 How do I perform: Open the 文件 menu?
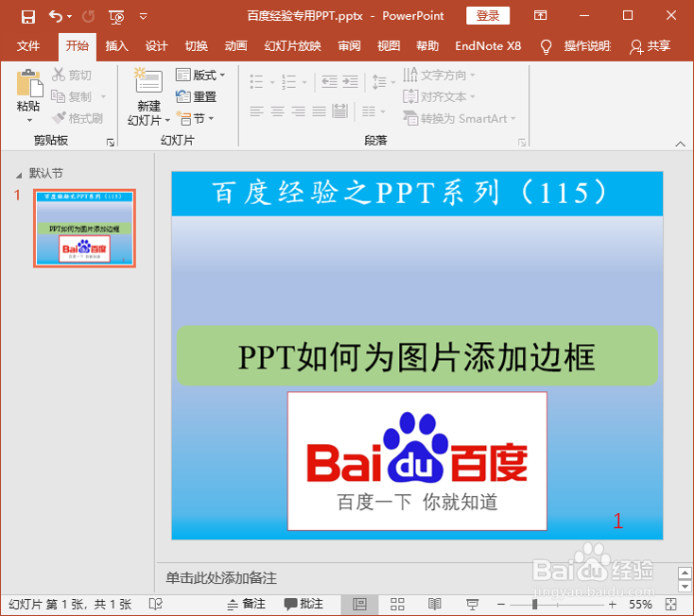[28, 46]
